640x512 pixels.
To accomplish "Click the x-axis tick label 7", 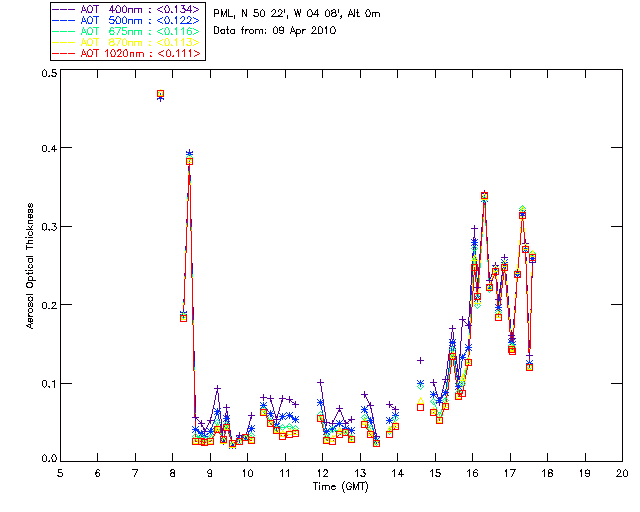I will click(135, 473).
